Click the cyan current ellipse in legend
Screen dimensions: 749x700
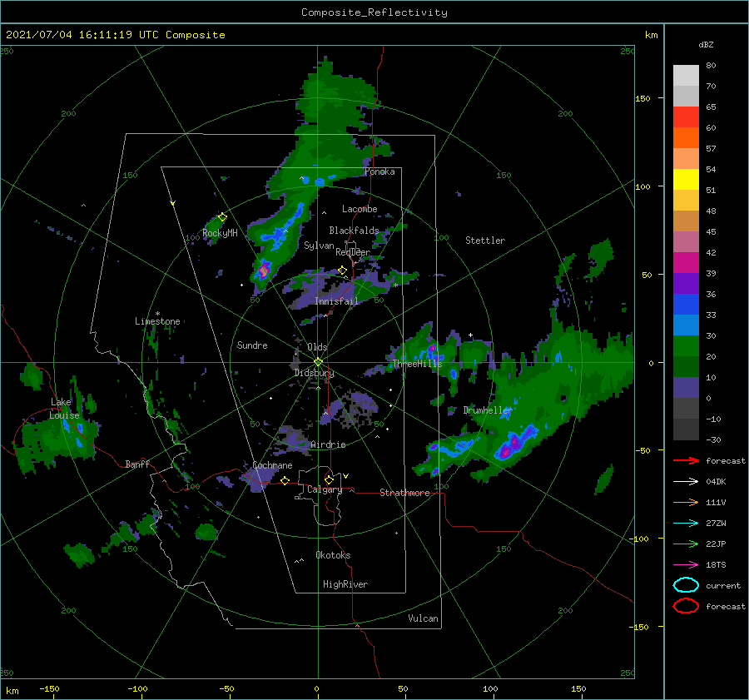pos(686,585)
